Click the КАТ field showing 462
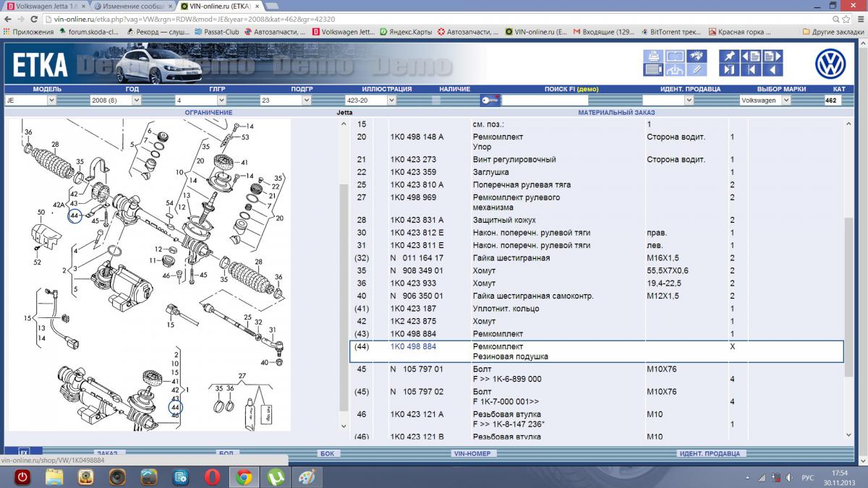Image resolution: width=868 pixels, height=488 pixels. point(833,100)
